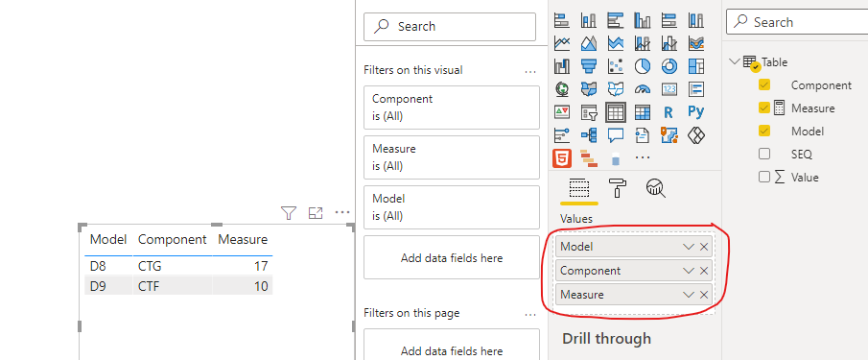868x360 pixels.
Task: Open dropdown for Component value field
Action: tap(689, 271)
